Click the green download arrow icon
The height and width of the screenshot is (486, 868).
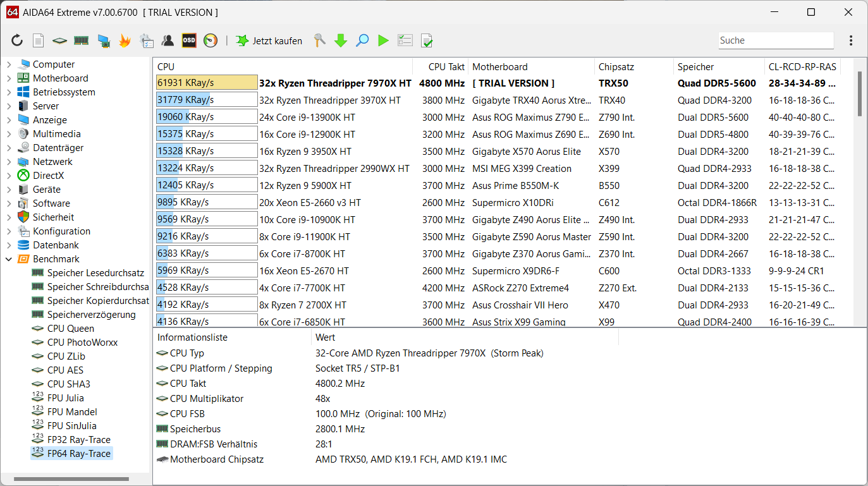(x=341, y=40)
